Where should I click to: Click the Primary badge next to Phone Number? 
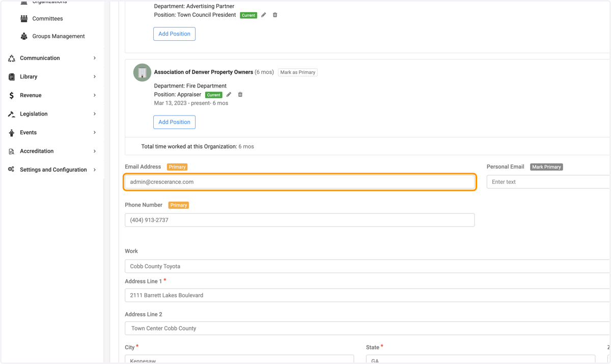(x=179, y=205)
